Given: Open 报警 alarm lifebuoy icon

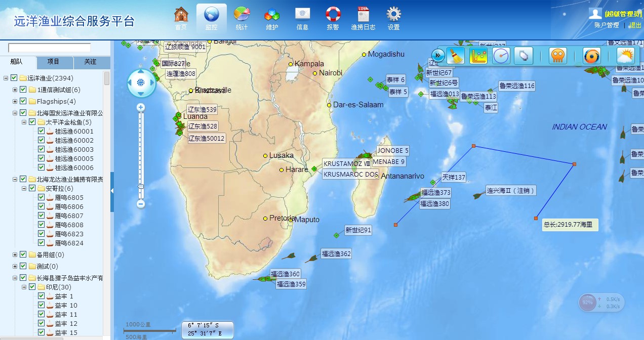Looking at the screenshot, I should [333, 18].
